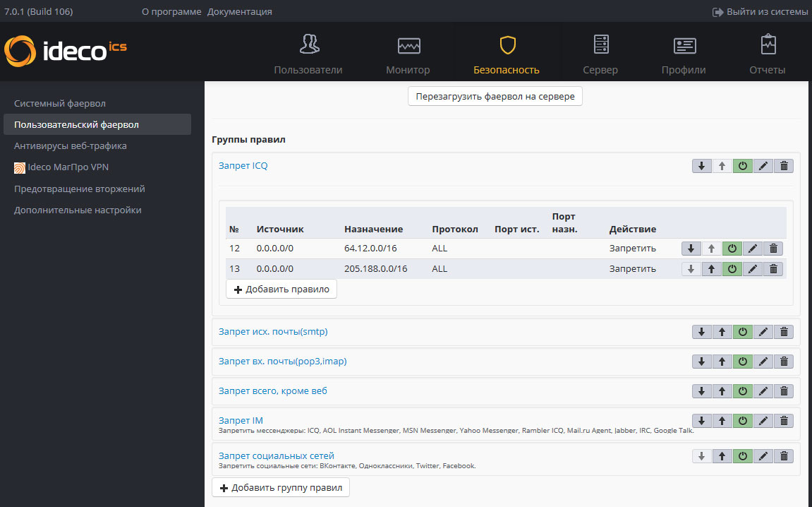Screen dimensions: 812x507
Task: Delete the Запрет IM group
Action: pos(784,421)
